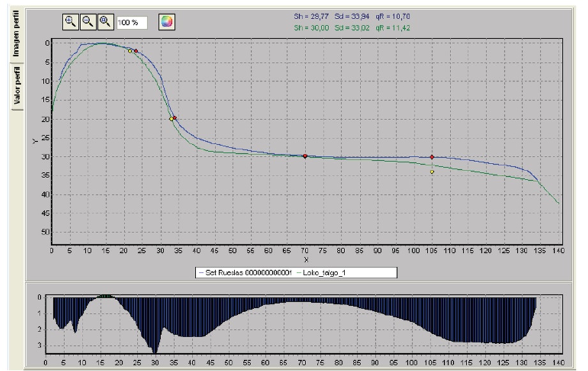
Task: Select the red marker near the profile top
Action: click(136, 51)
